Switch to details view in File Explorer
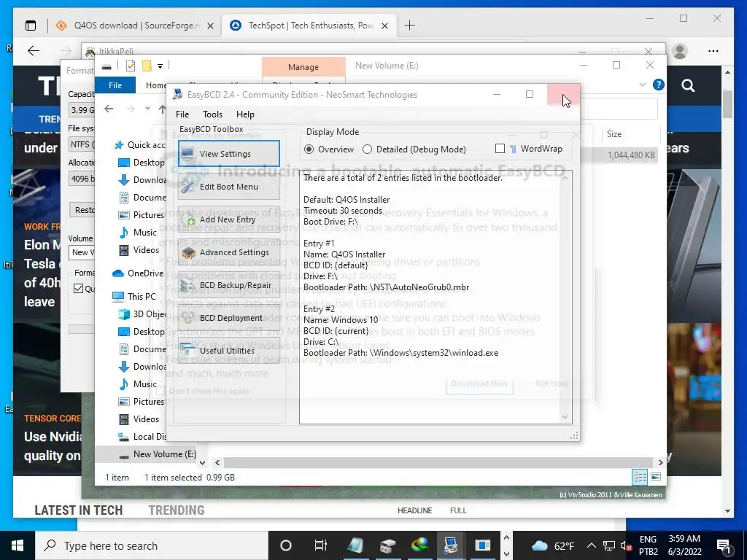Viewport: 747px width, 560px height. point(640,477)
